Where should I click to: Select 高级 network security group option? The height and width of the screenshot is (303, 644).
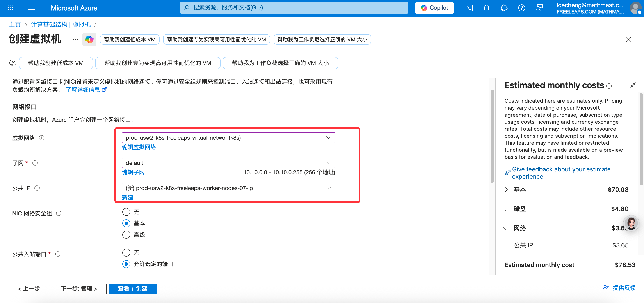[x=126, y=234]
